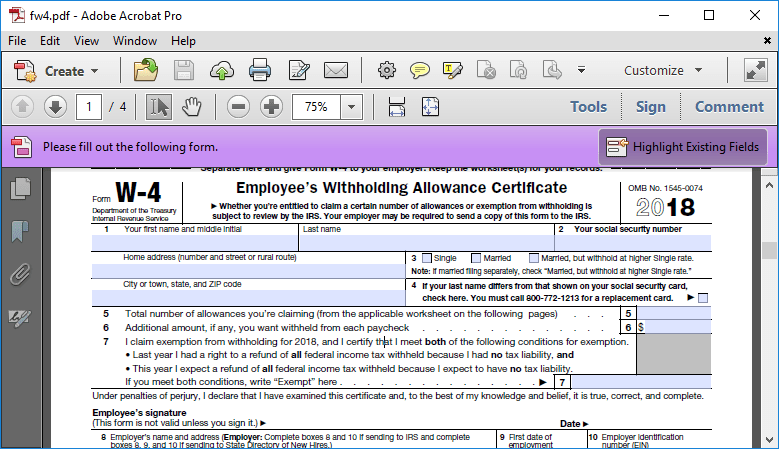This screenshot has height=449, width=779.
Task: Open the attachments paperclip panel
Action: (x=20, y=275)
